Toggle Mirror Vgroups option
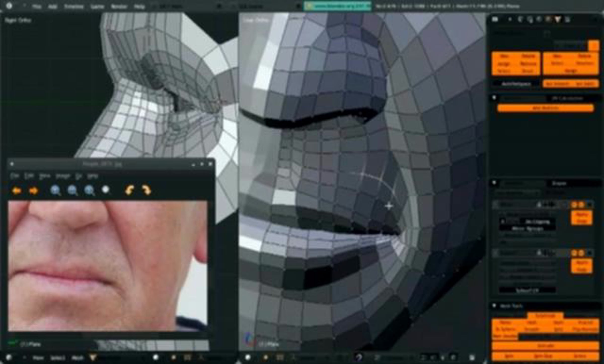This screenshot has width=604, height=364. 527,229
